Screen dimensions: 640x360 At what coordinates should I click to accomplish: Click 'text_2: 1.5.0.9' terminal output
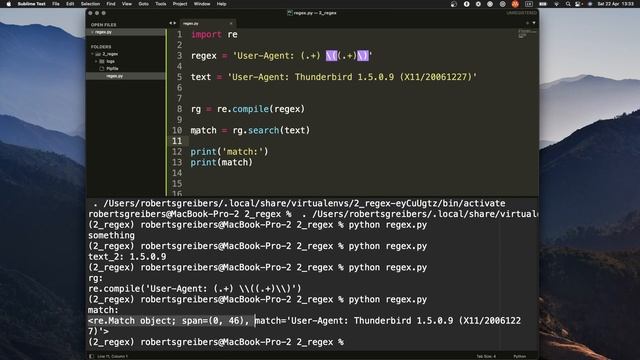pyautogui.click(x=127, y=257)
